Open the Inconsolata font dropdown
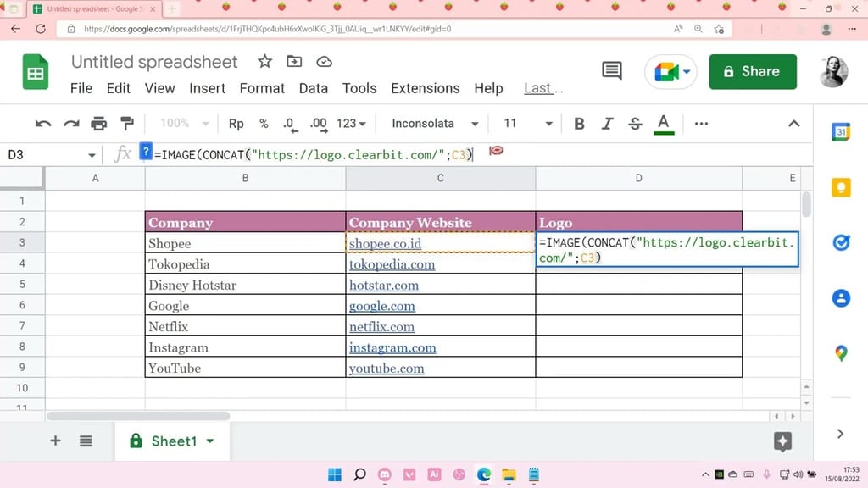Image resolution: width=868 pixels, height=488 pixels. pos(435,124)
